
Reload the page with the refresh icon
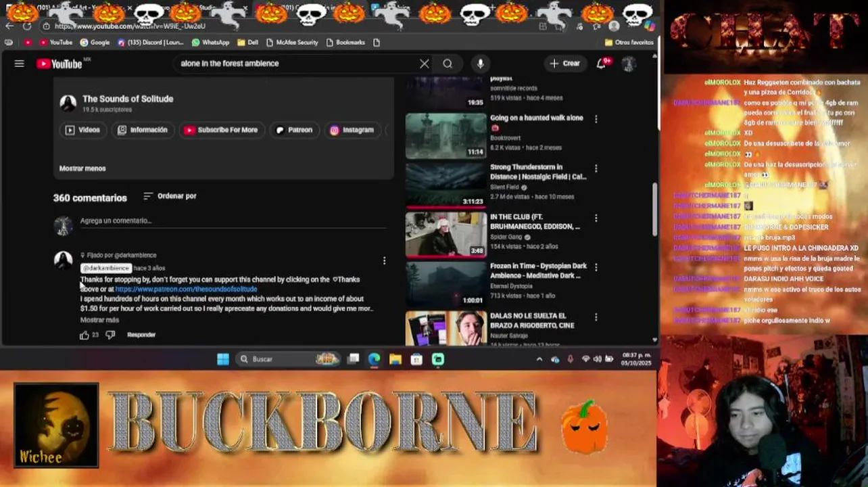pyautogui.click(x=27, y=26)
